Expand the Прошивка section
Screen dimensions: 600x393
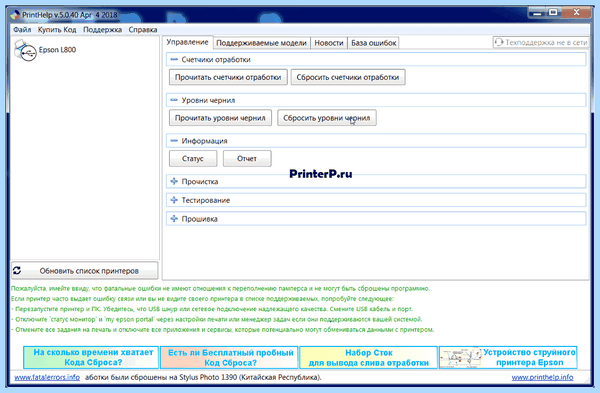pyautogui.click(x=174, y=219)
